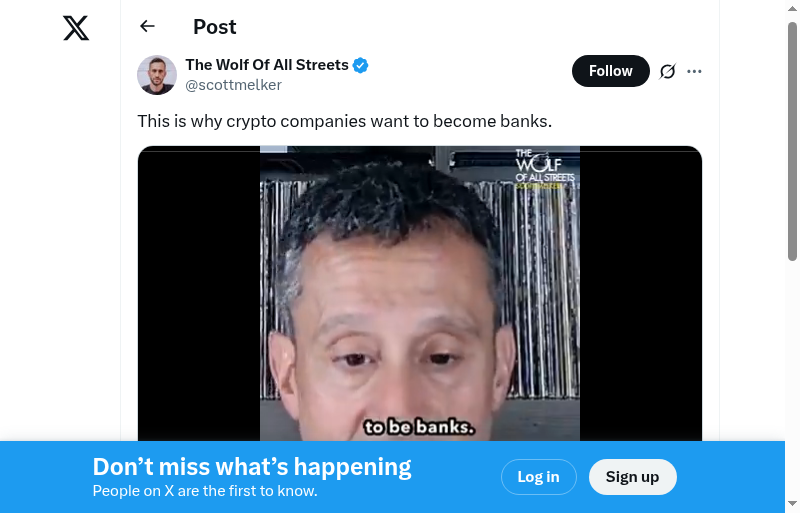
Task: Click the @scottmelker handle
Action: [233, 85]
